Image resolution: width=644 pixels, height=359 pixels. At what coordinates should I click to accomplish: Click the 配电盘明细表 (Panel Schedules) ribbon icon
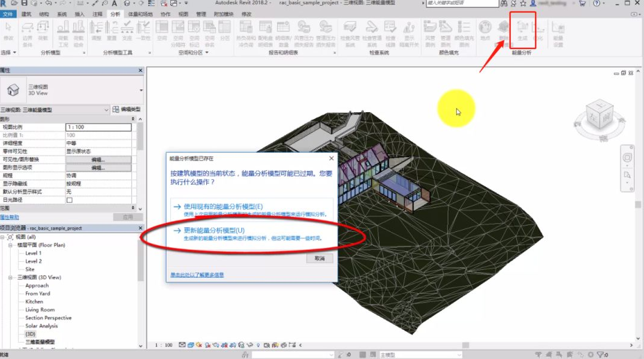[x=265, y=34]
